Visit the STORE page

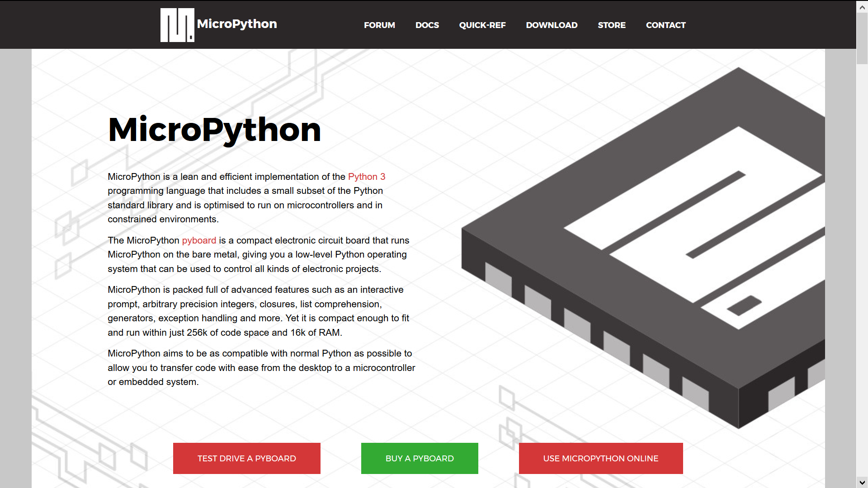click(x=611, y=25)
